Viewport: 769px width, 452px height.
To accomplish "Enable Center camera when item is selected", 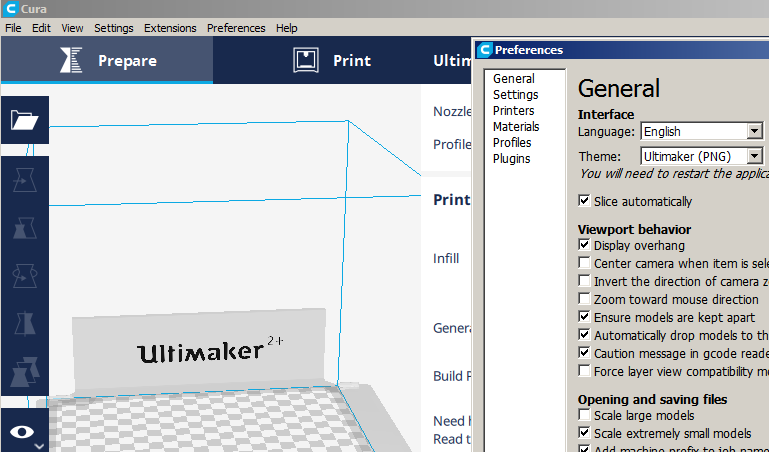I will click(x=584, y=263).
